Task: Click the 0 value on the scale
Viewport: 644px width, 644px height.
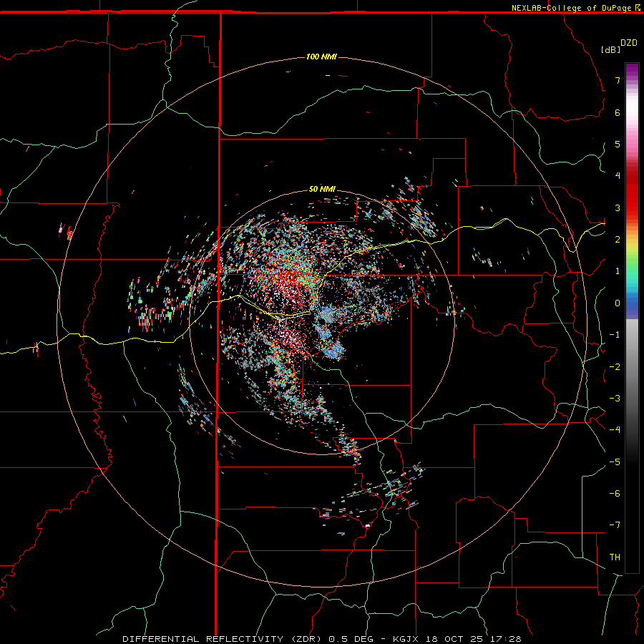Action: (618, 303)
